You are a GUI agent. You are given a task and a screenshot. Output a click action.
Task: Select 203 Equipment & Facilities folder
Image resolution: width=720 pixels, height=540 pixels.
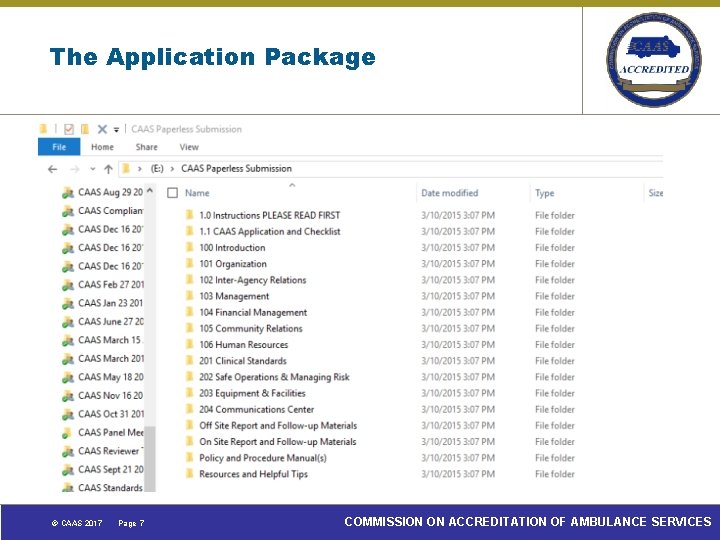pos(252,393)
